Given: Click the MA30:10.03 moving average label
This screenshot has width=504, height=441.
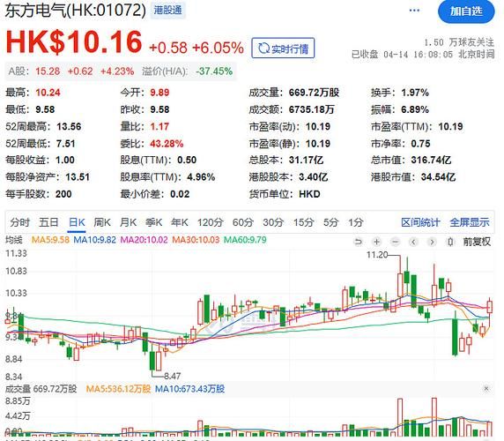Looking at the screenshot, I should click(x=196, y=240).
